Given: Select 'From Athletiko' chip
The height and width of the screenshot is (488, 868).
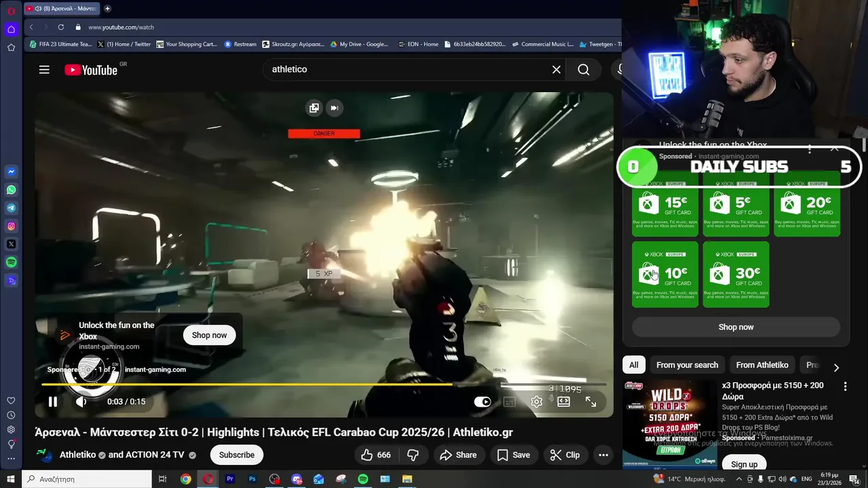Looking at the screenshot, I should 762,365.
